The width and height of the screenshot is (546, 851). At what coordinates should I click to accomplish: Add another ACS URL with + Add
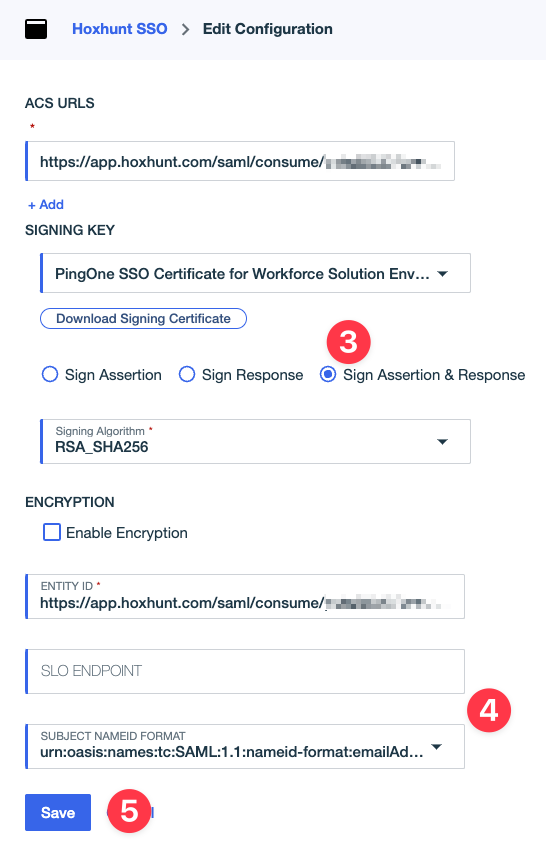point(46,205)
